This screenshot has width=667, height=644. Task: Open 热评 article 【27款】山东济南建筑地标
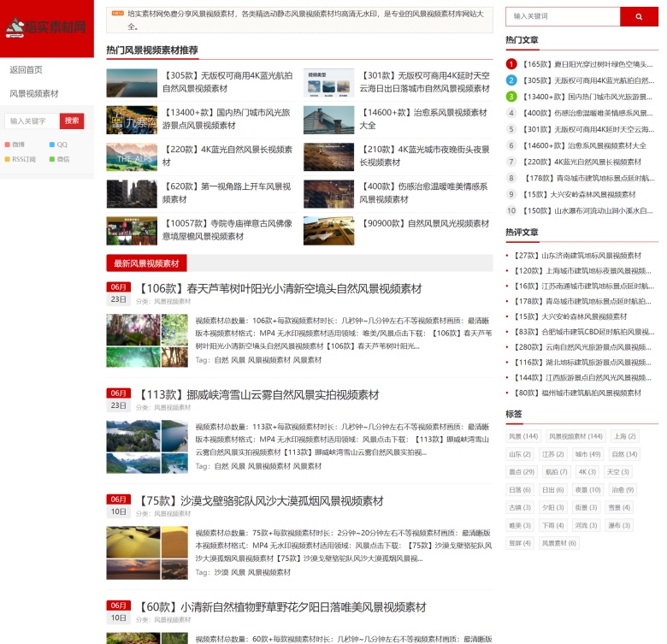(x=577, y=256)
